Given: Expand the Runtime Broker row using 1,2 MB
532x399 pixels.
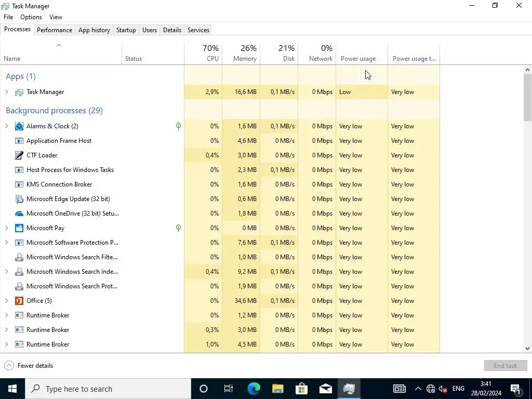Looking at the screenshot, I should (6, 315).
